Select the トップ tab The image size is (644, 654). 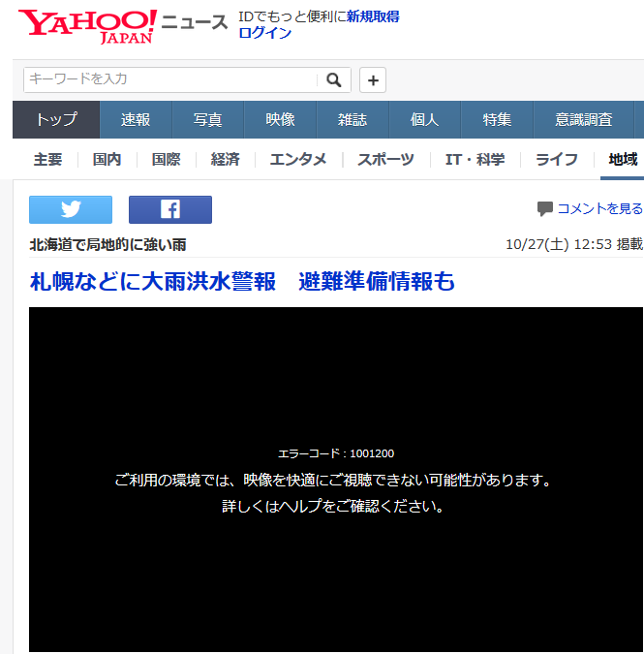56,120
